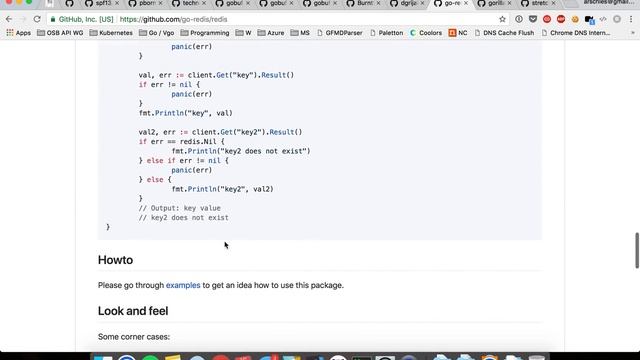This screenshot has height=360, width=640.
Task: Switch to the dgrija tab
Action: (406, 3)
